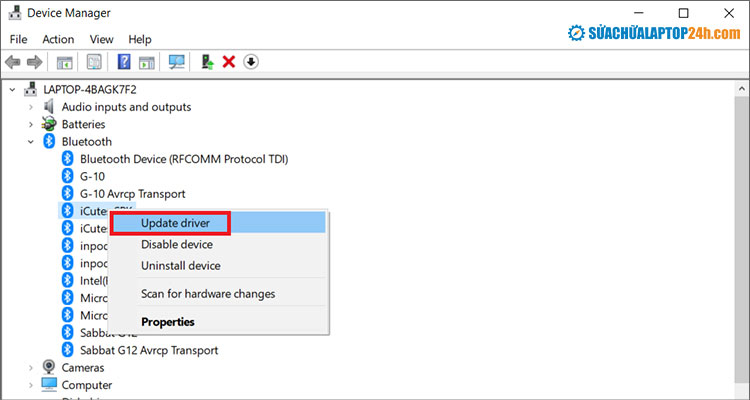Click the Properties sheet toolbar icon
Image resolution: width=750 pixels, height=400 pixels.
94,62
